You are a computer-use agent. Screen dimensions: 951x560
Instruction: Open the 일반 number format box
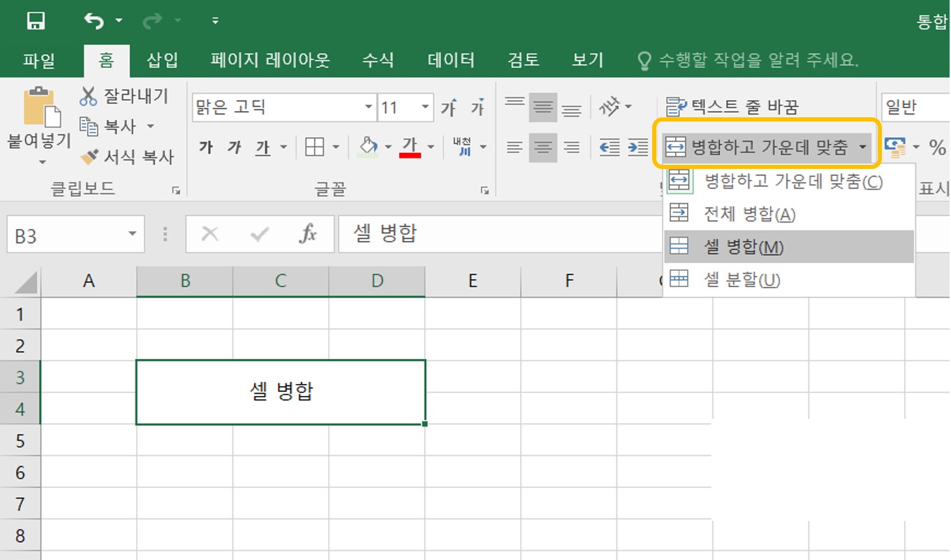point(916,108)
